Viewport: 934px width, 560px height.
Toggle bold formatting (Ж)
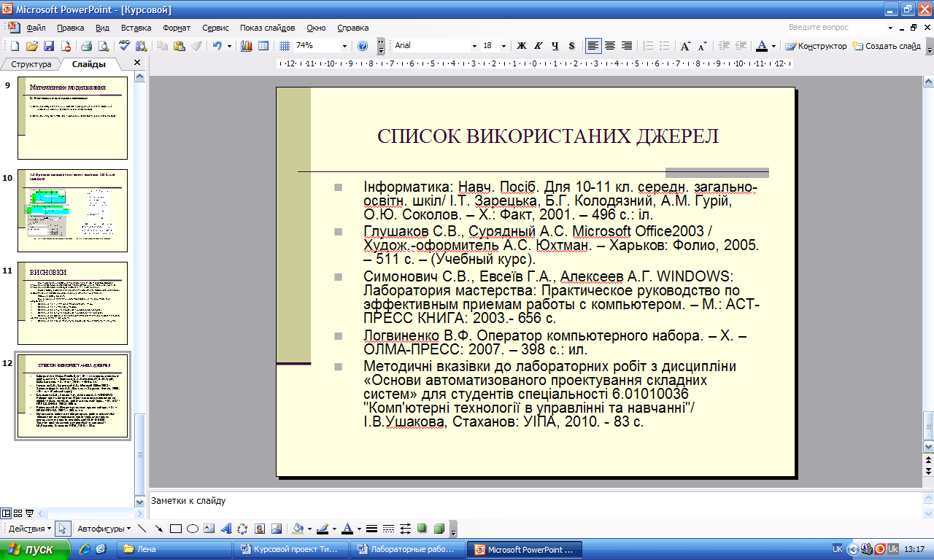(x=522, y=46)
